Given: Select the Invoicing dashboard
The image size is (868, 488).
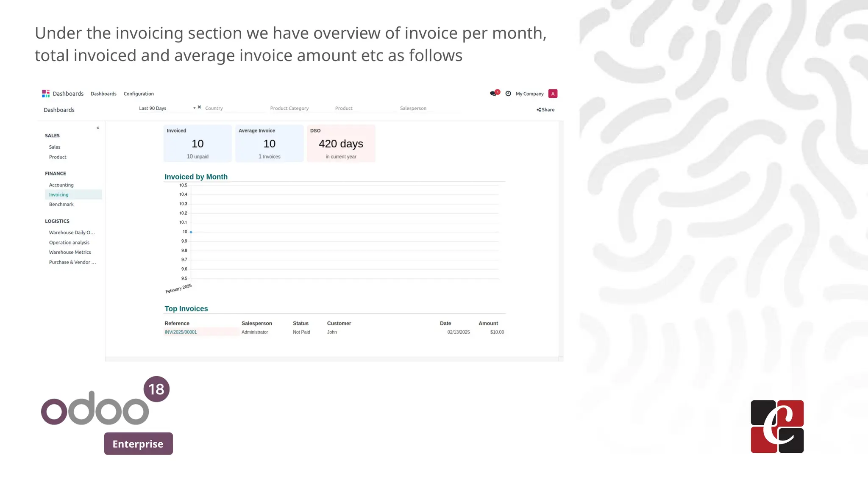Looking at the screenshot, I should coord(73,195).
